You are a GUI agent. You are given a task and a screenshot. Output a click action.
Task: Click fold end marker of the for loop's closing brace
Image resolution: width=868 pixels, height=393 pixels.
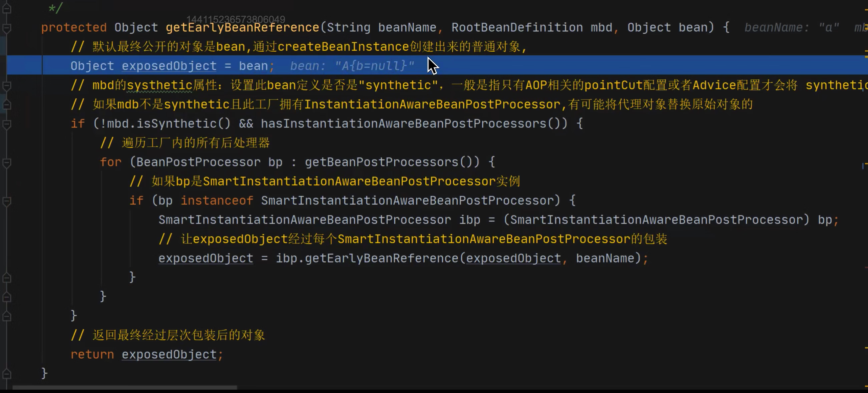click(x=6, y=297)
